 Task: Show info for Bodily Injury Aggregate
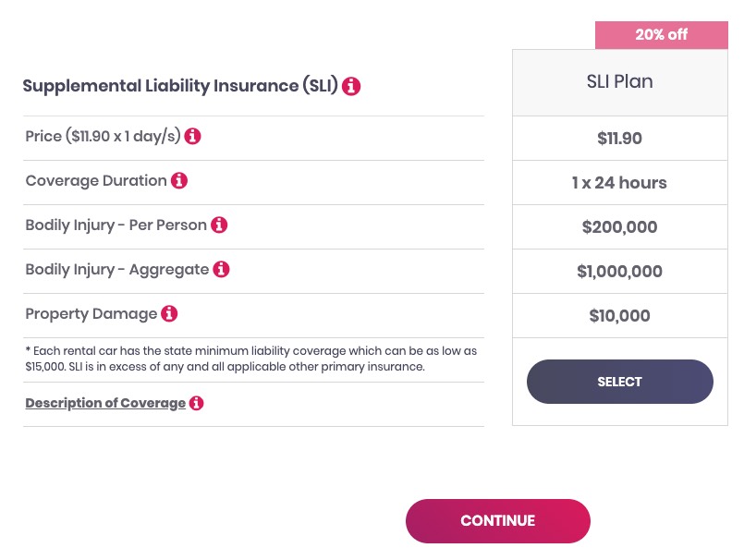coord(221,269)
